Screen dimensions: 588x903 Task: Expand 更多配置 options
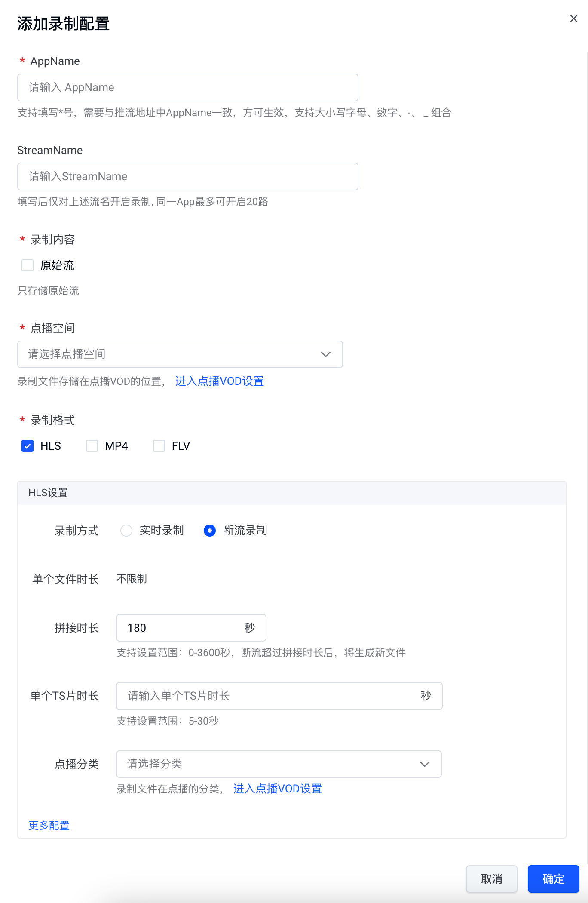point(49,825)
